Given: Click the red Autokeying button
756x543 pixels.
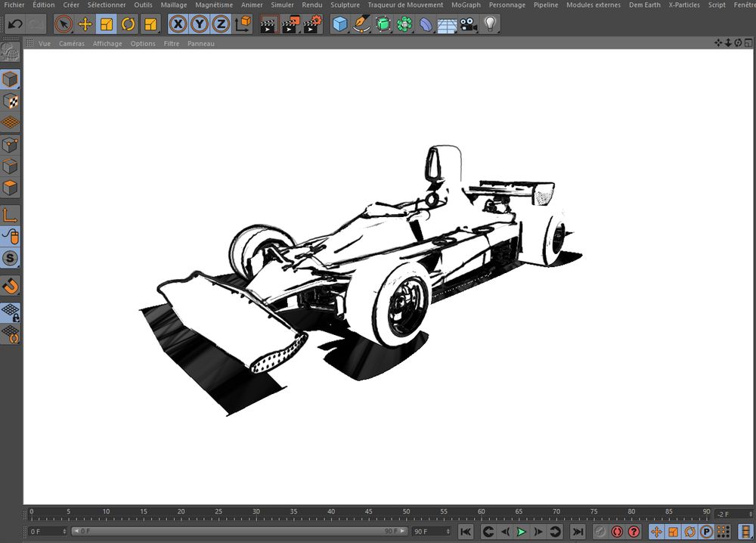Looking at the screenshot, I should (617, 532).
